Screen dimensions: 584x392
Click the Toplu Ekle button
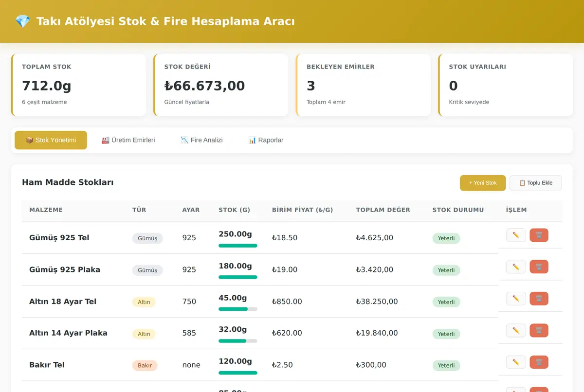tap(536, 183)
